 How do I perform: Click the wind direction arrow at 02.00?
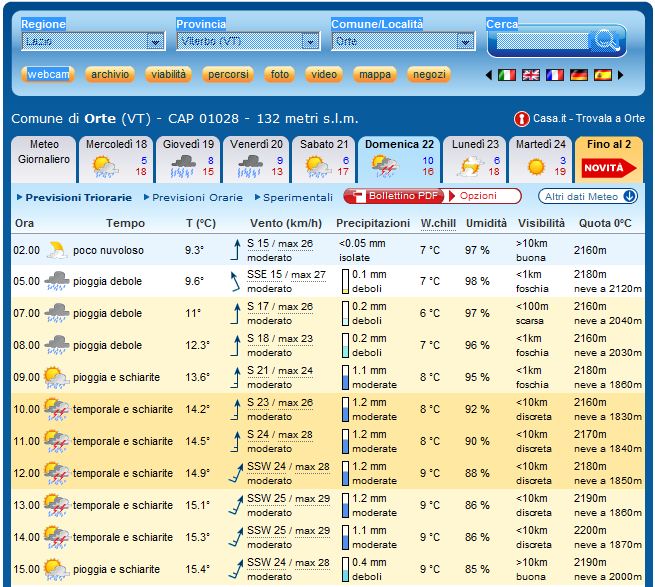pos(236,250)
